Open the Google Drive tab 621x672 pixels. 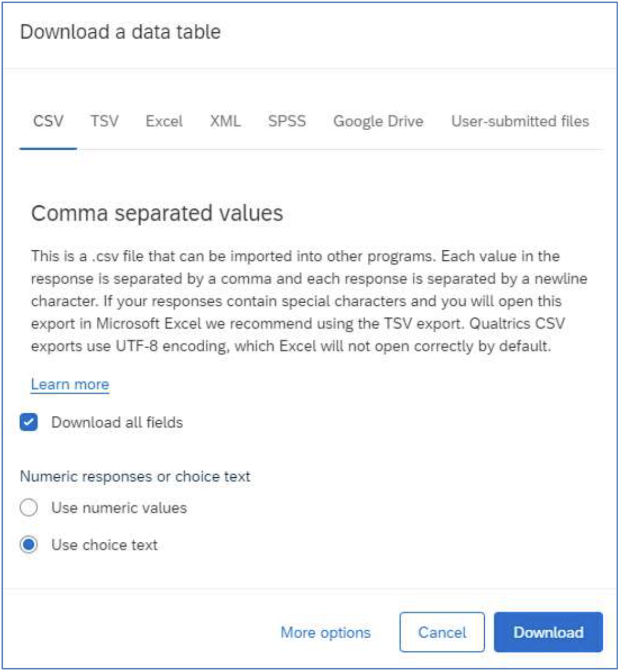point(378,121)
